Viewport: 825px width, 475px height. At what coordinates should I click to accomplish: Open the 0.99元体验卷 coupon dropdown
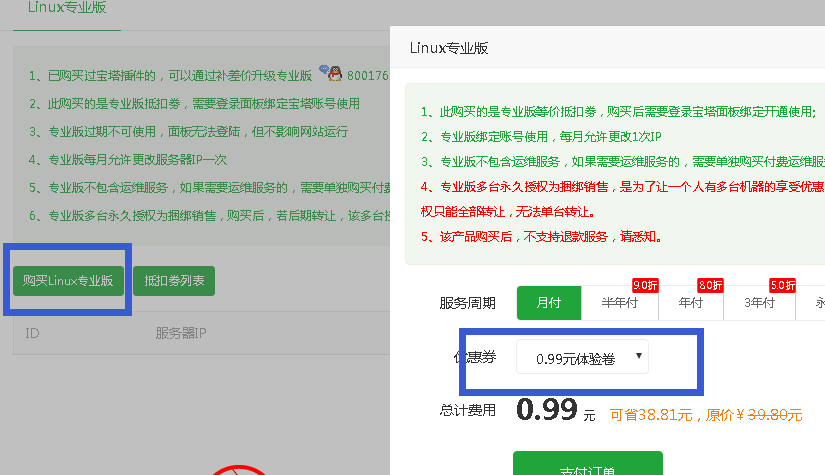coord(582,357)
